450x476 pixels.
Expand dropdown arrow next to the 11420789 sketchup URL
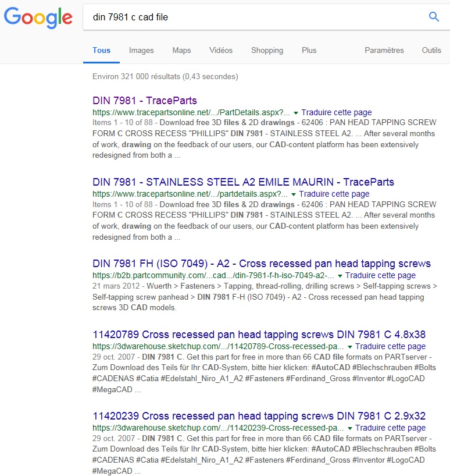tap(350, 347)
